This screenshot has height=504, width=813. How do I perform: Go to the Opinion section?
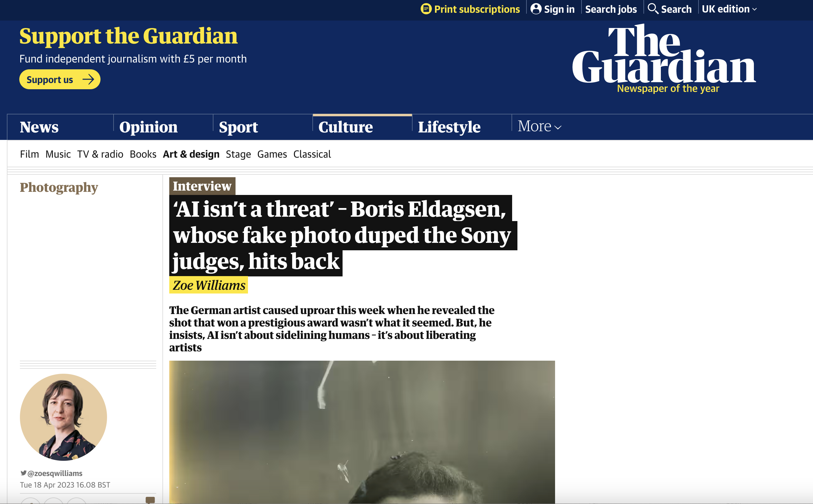click(148, 127)
